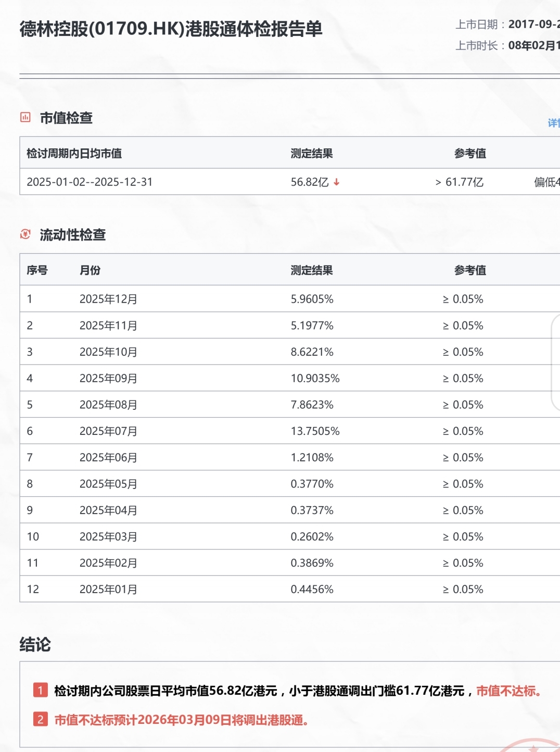The height and width of the screenshot is (752, 560).
Task: Click the value 10.9035%
Action: click(x=315, y=378)
